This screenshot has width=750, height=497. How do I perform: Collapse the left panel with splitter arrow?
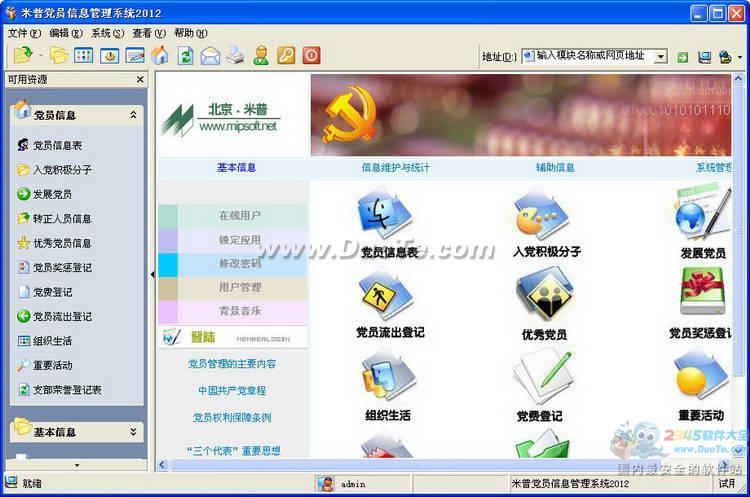coord(153,274)
